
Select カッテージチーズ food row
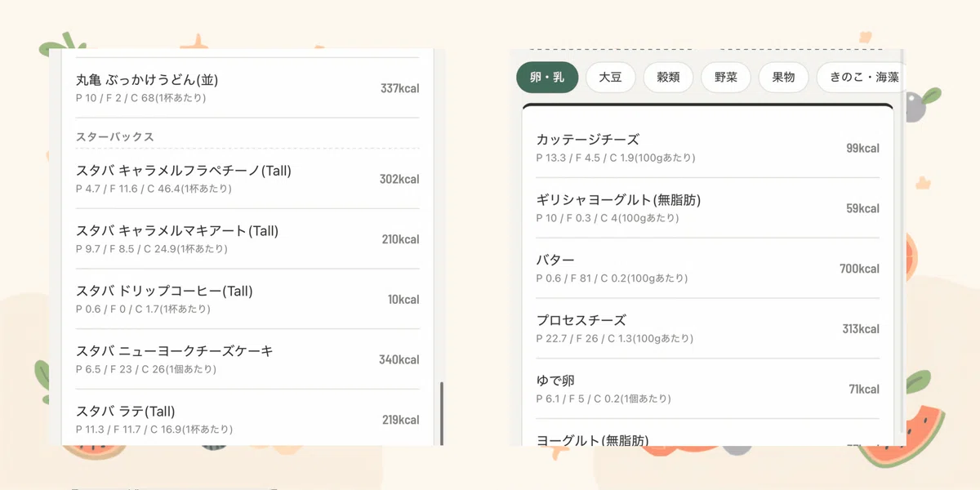point(708,148)
